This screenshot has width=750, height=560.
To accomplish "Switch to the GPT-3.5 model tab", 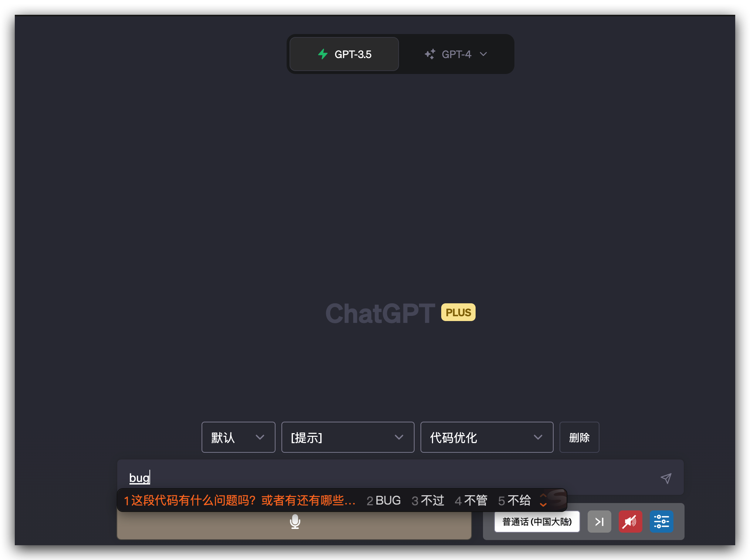I will [344, 54].
